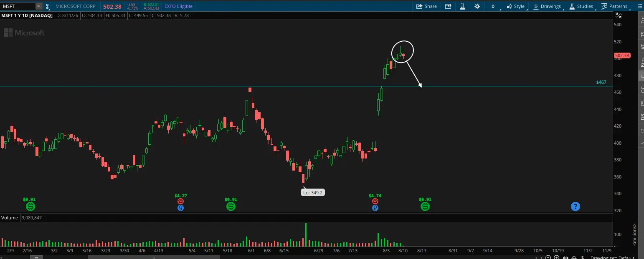Open the Drawings dropdown menu
Image resolution: width=644 pixels, height=259 pixels.
pyautogui.click(x=547, y=6)
